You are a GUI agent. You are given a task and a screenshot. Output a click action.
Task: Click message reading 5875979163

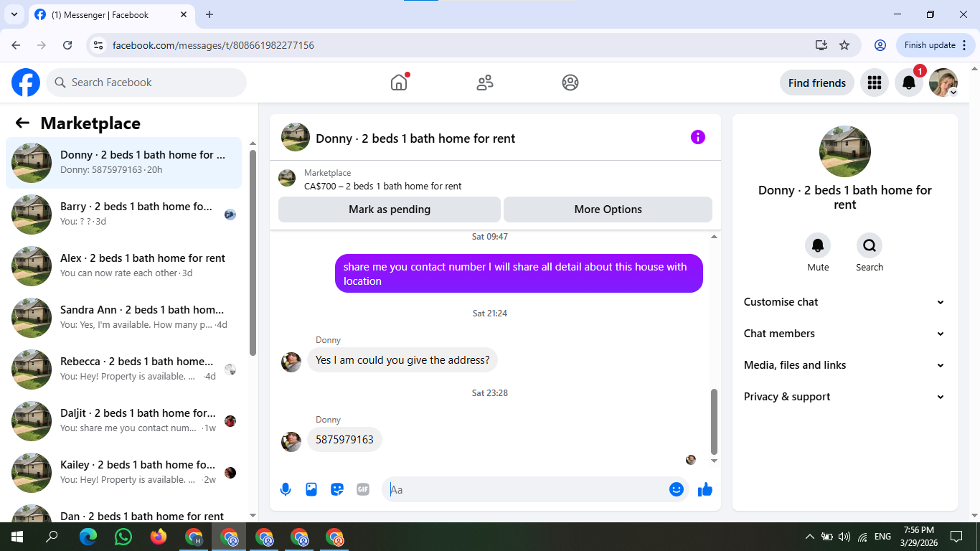coord(344,440)
